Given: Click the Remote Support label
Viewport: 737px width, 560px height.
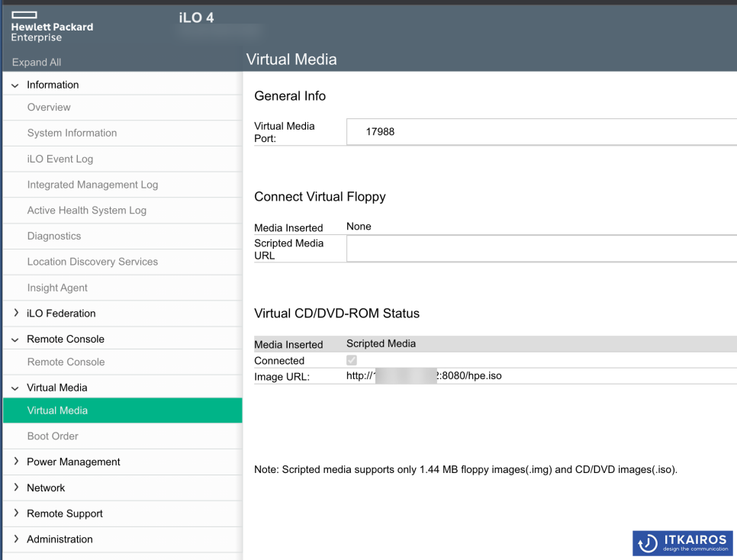Looking at the screenshot, I should click(x=64, y=513).
